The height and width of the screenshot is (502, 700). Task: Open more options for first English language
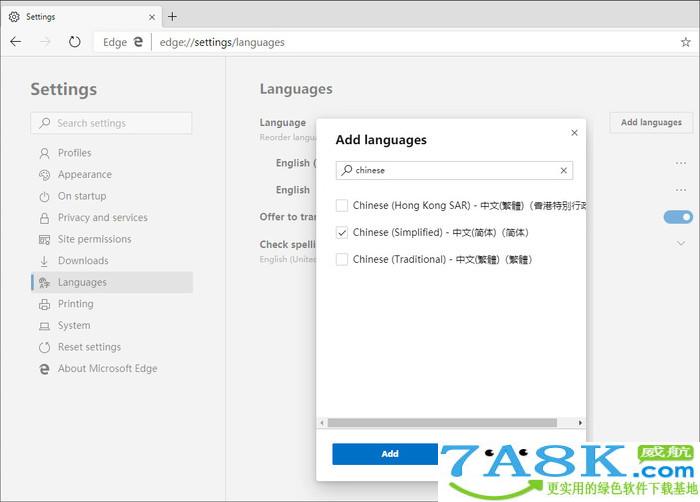click(681, 163)
